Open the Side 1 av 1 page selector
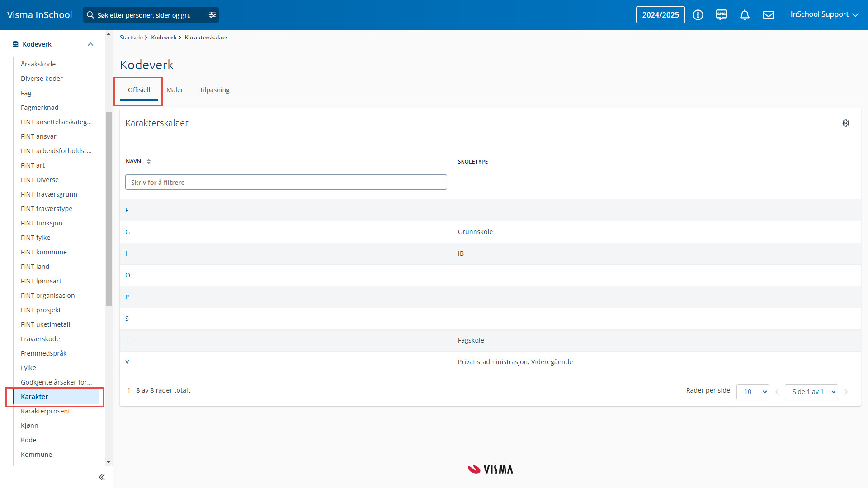Image resolution: width=868 pixels, height=488 pixels. pyautogui.click(x=811, y=392)
